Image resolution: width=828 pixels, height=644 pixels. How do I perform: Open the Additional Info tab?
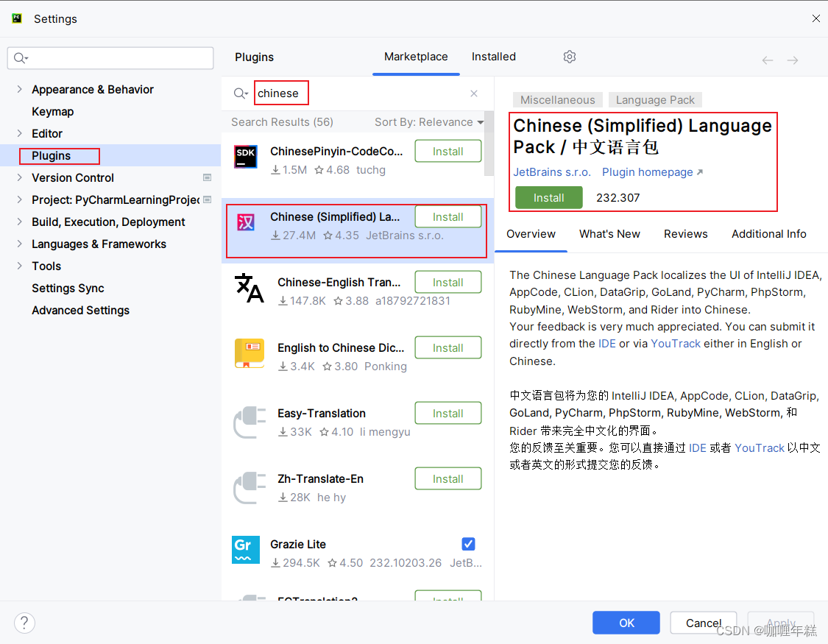point(769,234)
